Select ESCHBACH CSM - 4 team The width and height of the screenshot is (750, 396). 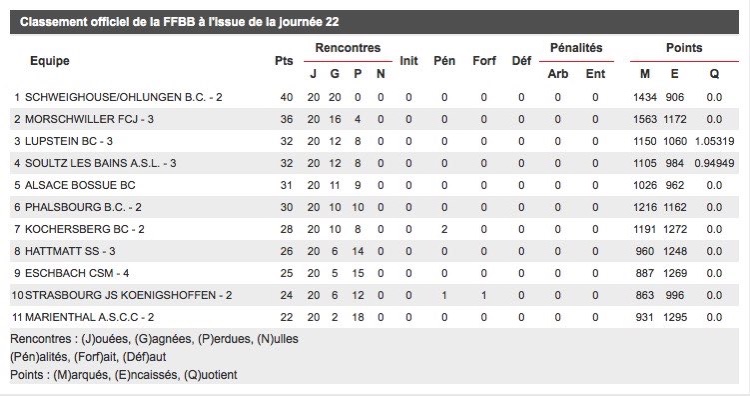77,273
